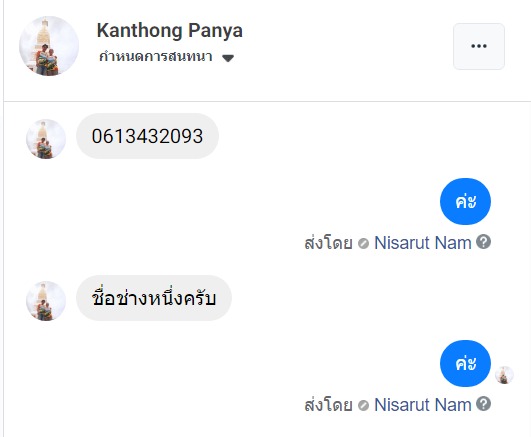
Task: Select the ชื่อช่างหนึ่งครับ message bubble
Action: pos(154,298)
